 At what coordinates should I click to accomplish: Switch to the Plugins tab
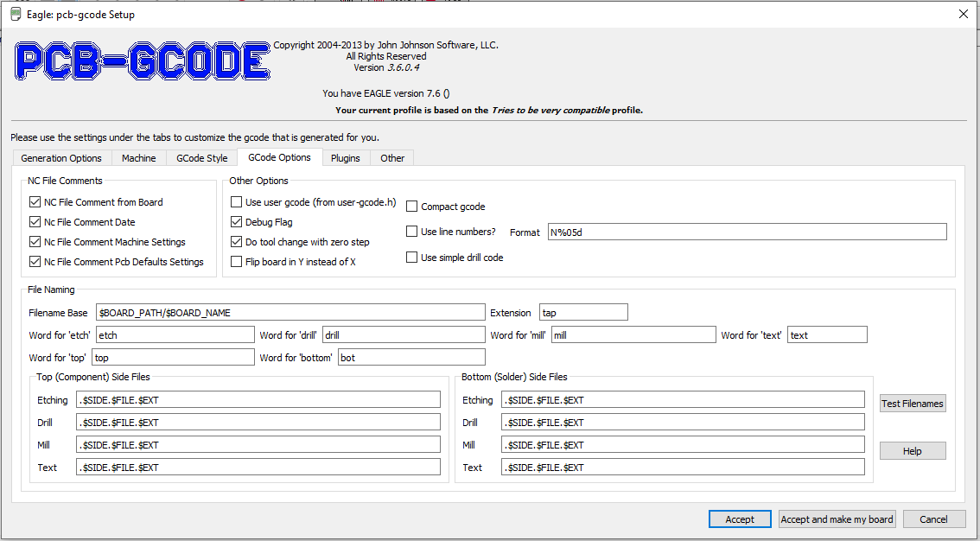(346, 158)
